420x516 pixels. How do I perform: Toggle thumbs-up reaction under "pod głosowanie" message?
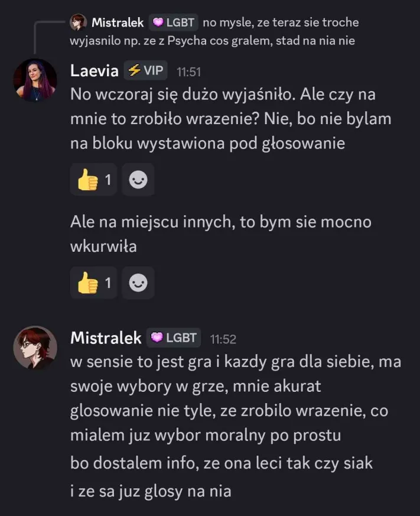click(x=93, y=180)
